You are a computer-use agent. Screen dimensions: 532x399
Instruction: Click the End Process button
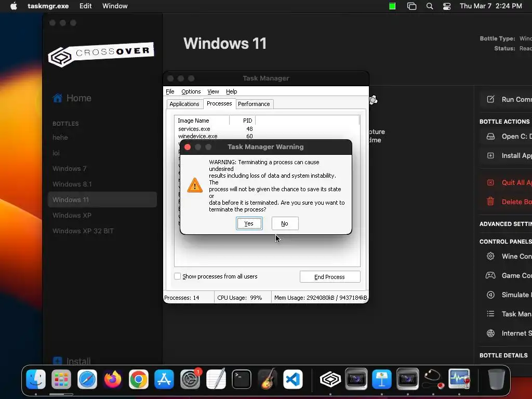(x=330, y=276)
